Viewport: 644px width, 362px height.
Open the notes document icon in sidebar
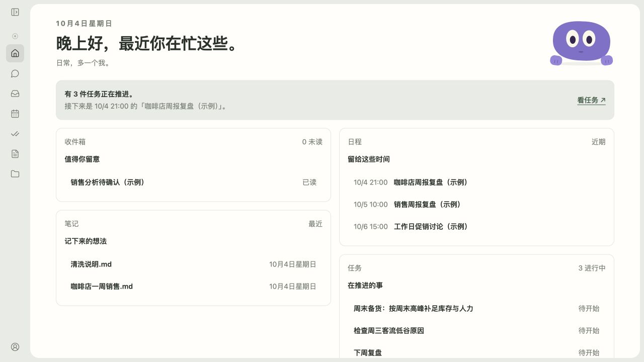tap(15, 154)
